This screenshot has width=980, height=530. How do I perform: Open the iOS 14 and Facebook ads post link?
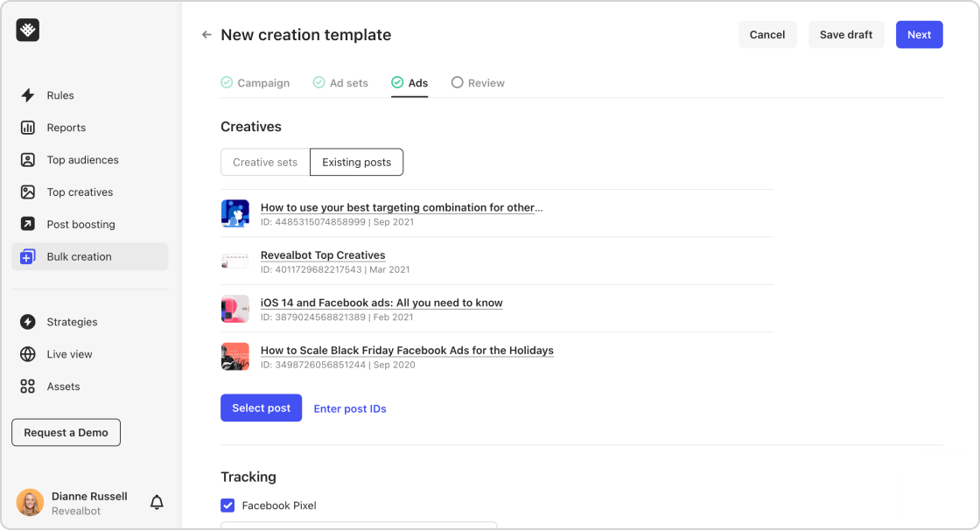coord(381,303)
